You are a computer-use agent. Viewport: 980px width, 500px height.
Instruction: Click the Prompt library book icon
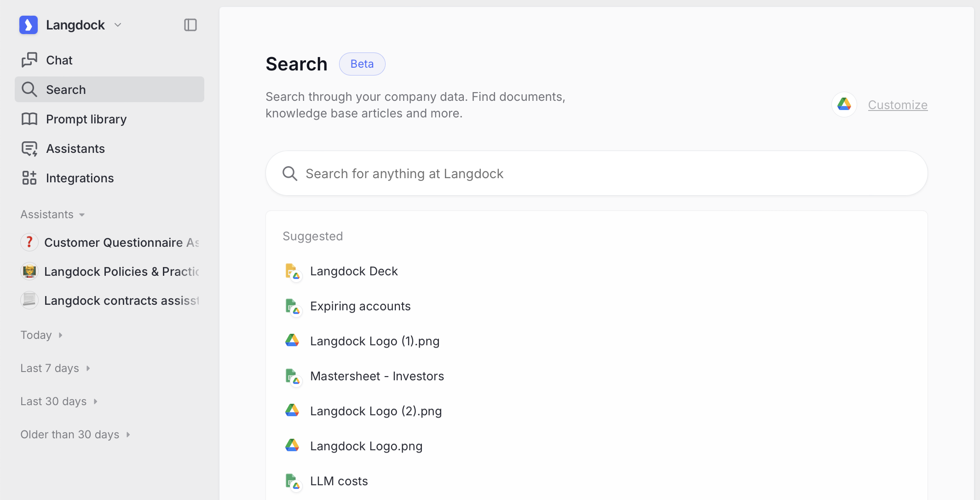(x=29, y=119)
